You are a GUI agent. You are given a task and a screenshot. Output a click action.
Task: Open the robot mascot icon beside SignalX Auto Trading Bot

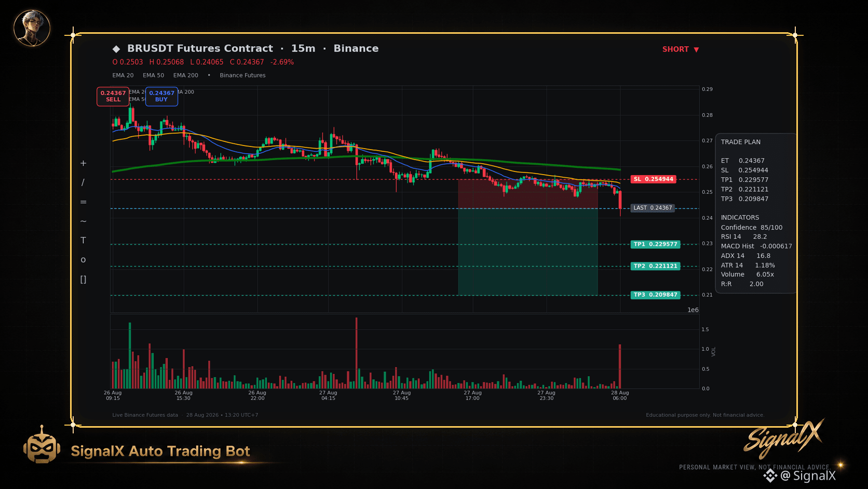(42, 445)
